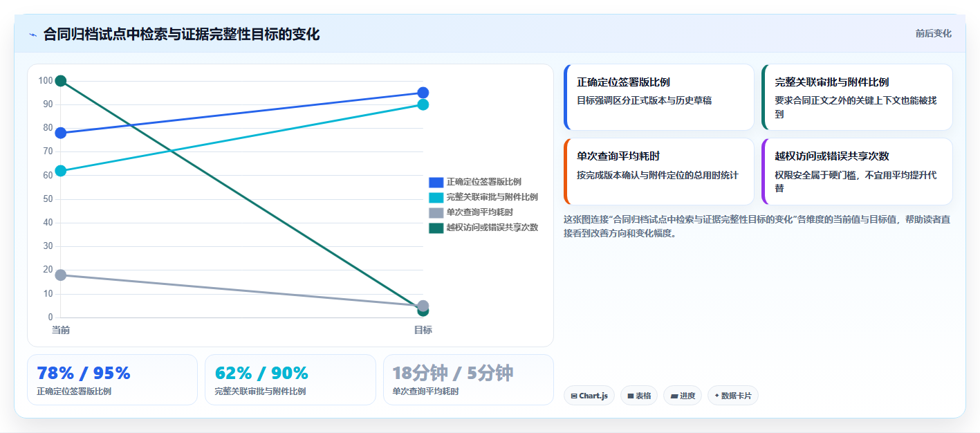Click the summary paragraph starting 这张图连接
Screen dimensions: 980x433
pyautogui.click(x=757, y=226)
